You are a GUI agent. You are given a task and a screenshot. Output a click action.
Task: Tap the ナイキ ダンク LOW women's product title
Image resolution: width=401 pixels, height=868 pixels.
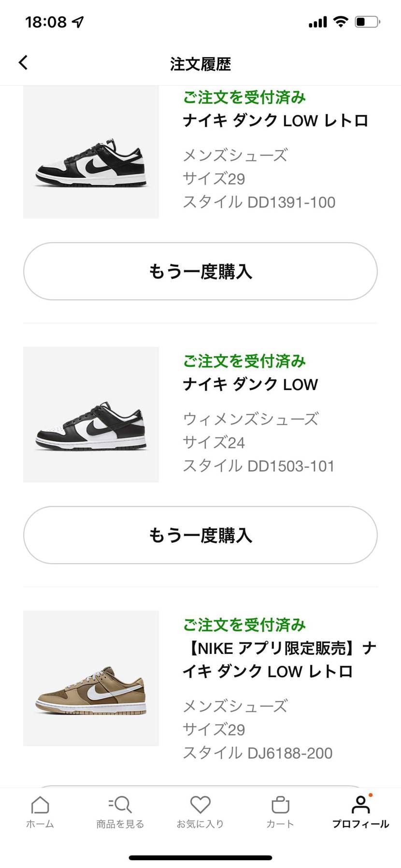(250, 384)
